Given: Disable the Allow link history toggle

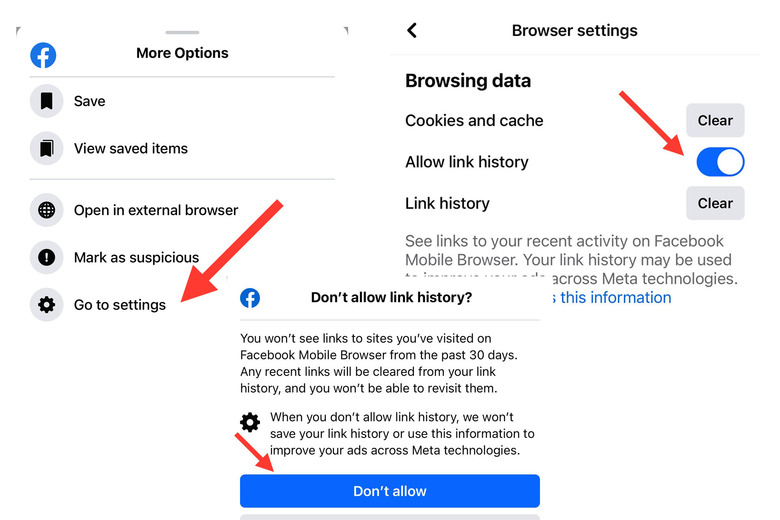Looking at the screenshot, I should [720, 162].
